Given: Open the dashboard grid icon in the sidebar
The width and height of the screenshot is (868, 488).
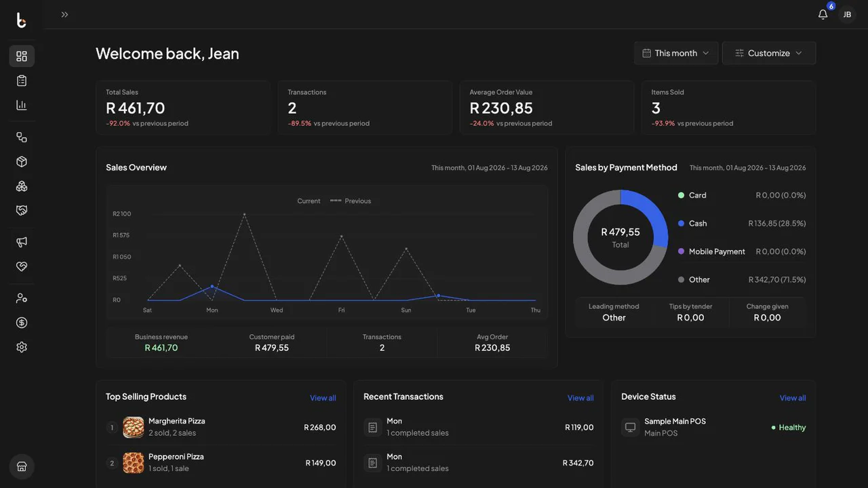Looking at the screenshot, I should tap(22, 56).
